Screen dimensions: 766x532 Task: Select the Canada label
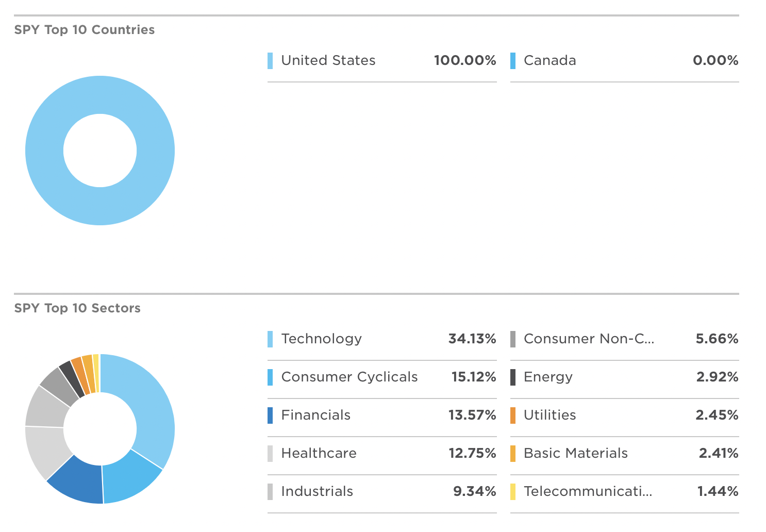[550, 60]
